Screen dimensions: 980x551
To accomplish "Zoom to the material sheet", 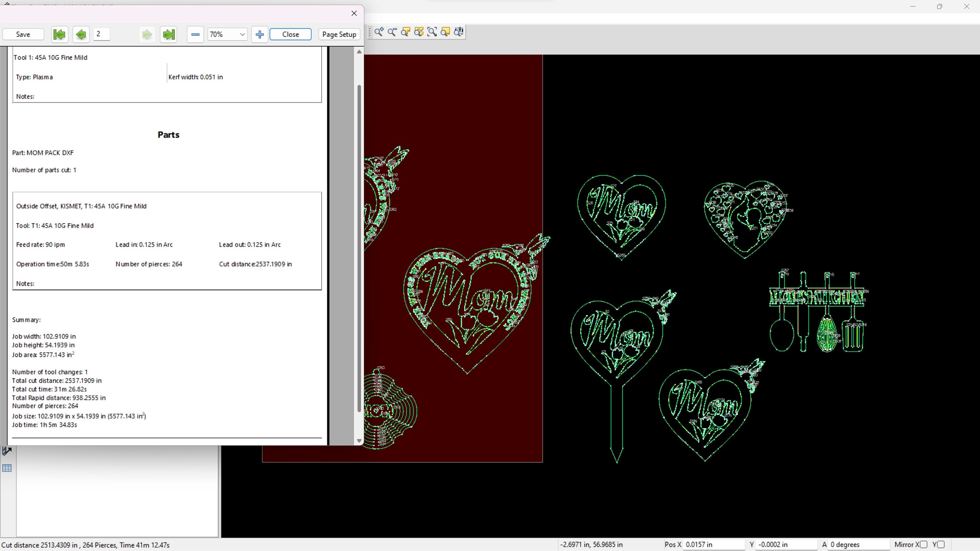I will coord(445,32).
